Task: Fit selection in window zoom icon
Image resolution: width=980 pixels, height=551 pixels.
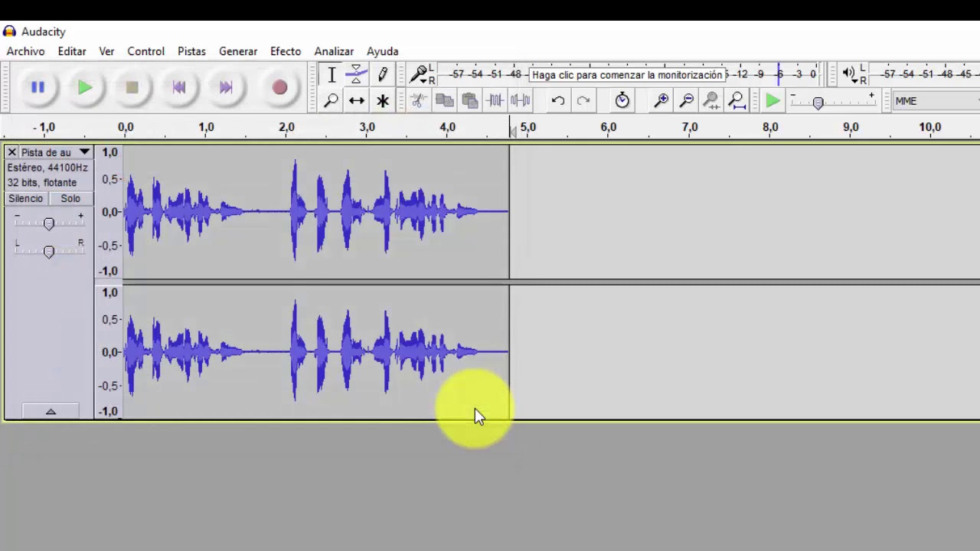Action: 711,100
